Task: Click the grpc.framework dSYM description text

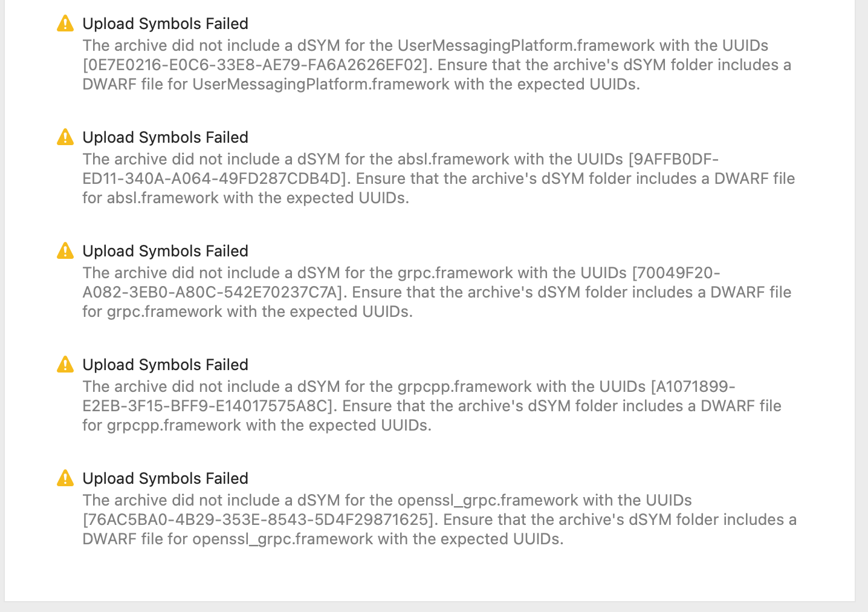Action: [437, 292]
